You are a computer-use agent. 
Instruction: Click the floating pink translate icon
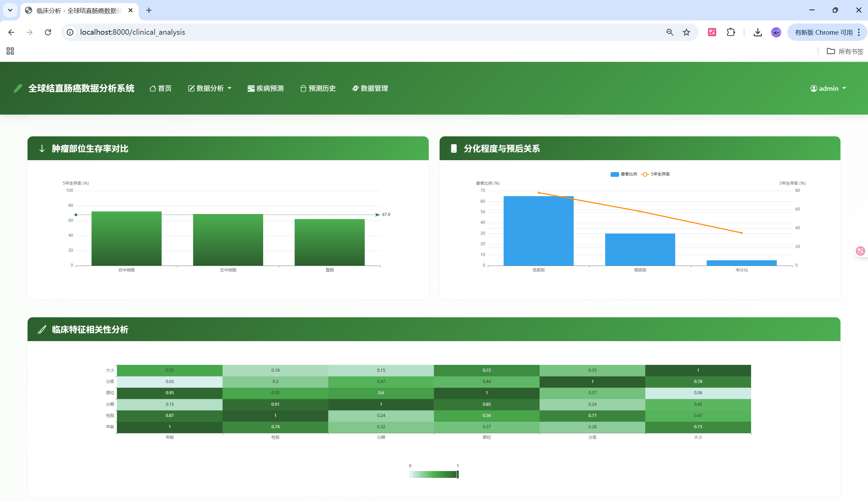[x=861, y=251]
